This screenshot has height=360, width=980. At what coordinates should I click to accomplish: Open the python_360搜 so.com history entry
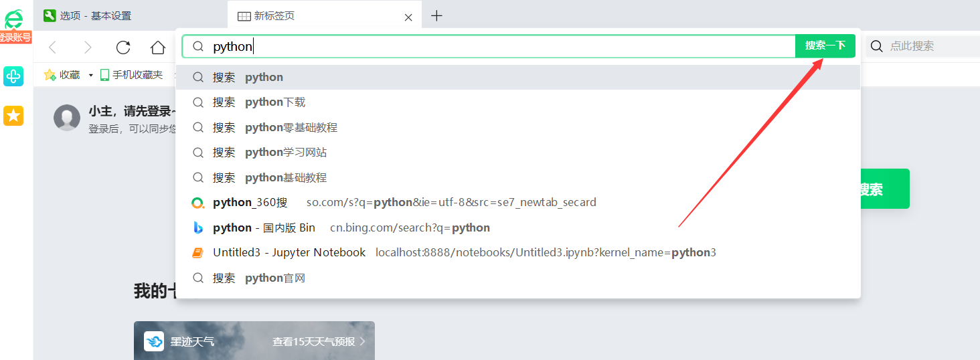[x=518, y=202]
